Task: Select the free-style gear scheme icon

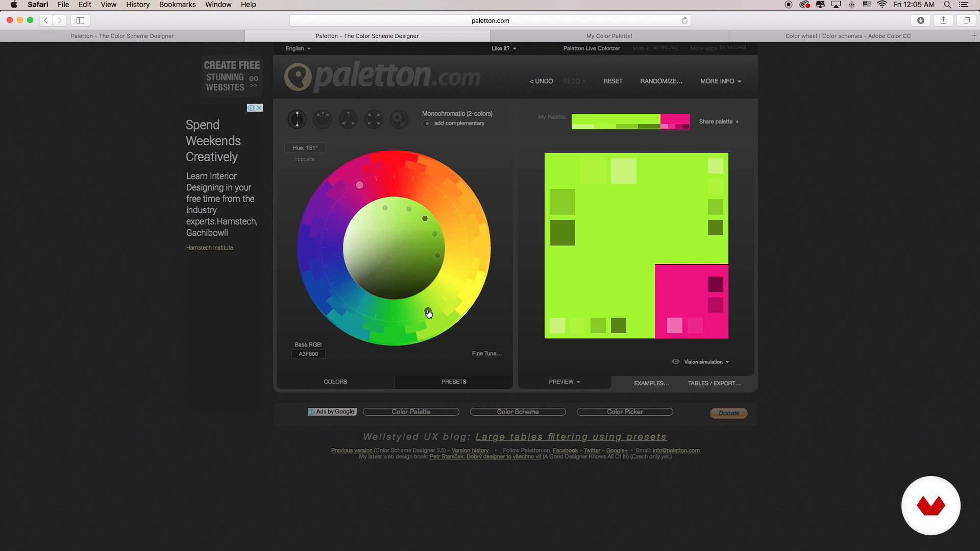Action: (x=399, y=119)
